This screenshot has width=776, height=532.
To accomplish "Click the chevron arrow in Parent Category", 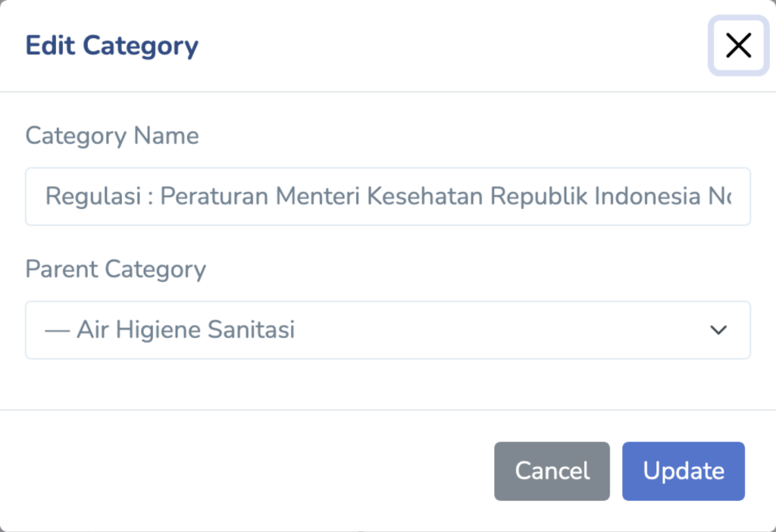I will click(718, 330).
